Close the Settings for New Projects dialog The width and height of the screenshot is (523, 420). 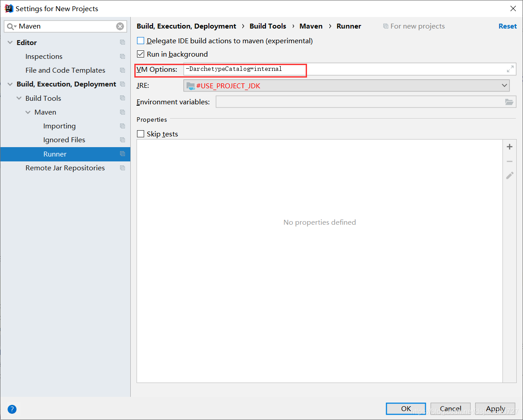513,8
